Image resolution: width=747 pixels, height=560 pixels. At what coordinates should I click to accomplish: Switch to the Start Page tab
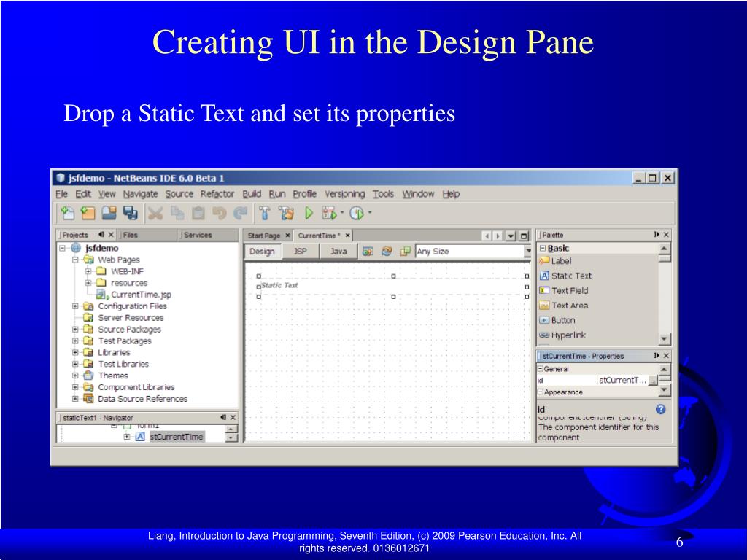click(264, 236)
